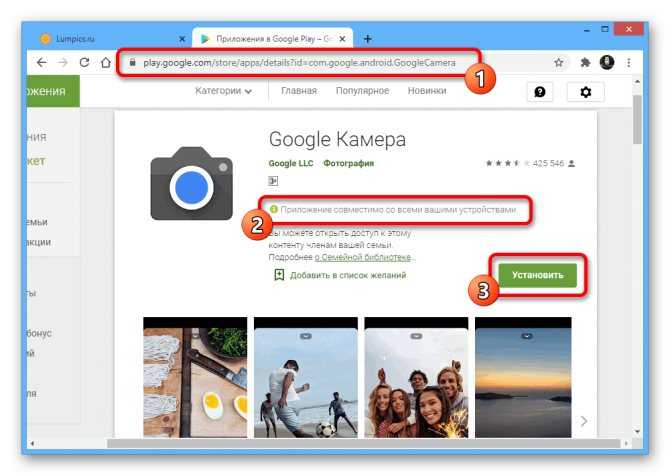Click the padlock site info icon
Screen dimensions: 670x476
pos(132,62)
